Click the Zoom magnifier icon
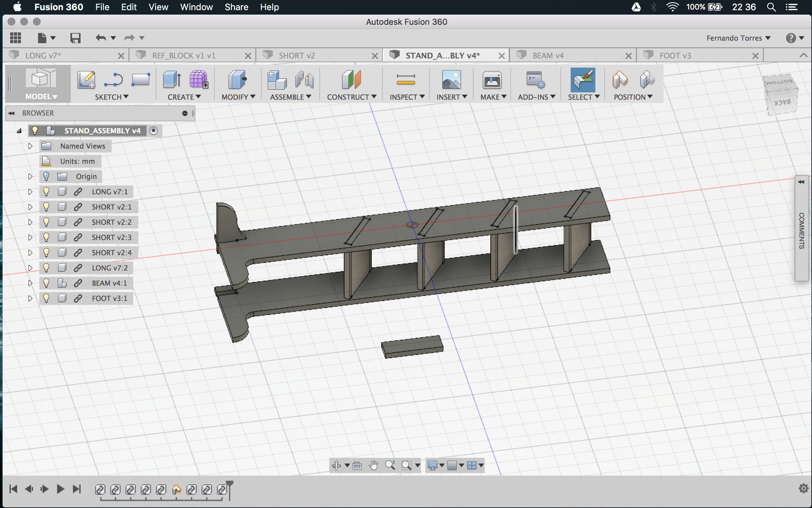Screen dimensions: 812x508 click(390, 465)
